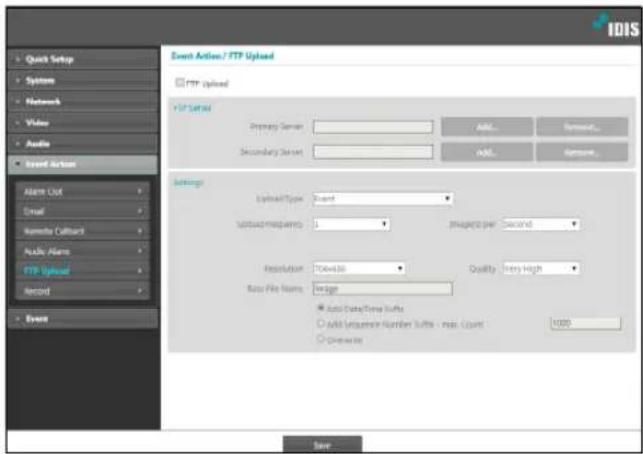Open the Record submenu
Viewport: 643px width, 454px height.
click(82, 291)
